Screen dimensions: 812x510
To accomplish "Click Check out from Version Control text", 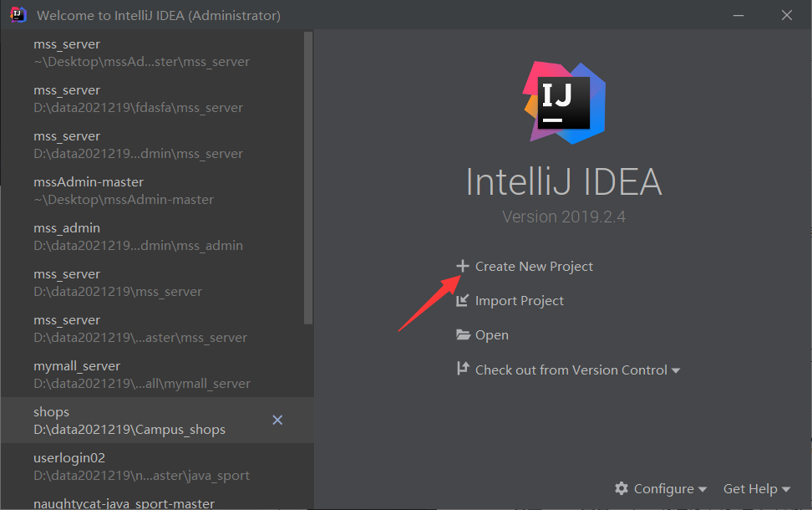I will 571,370.
